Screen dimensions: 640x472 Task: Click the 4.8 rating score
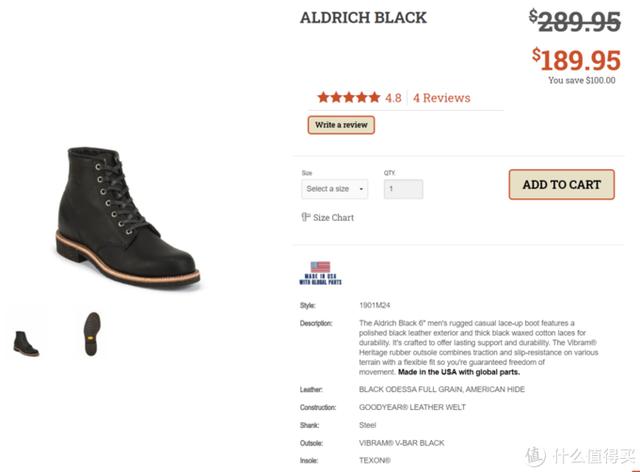[393, 98]
